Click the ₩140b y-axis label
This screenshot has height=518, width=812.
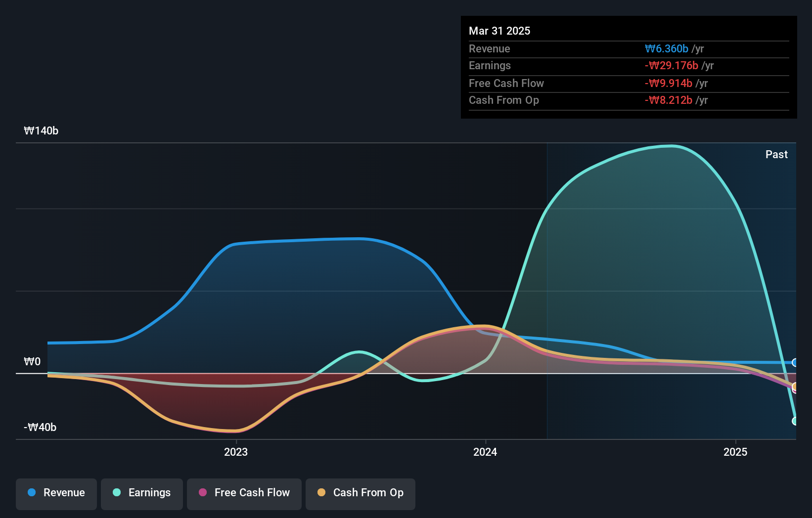pos(41,130)
